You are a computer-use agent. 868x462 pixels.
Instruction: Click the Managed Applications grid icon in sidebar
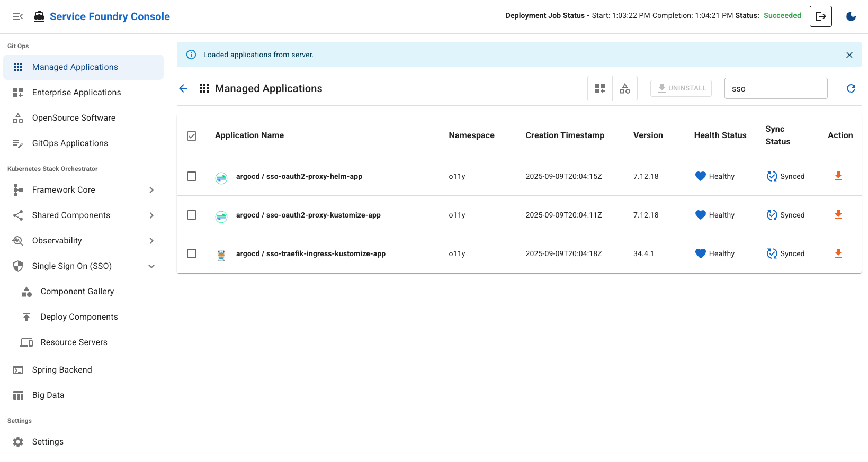[x=18, y=67]
